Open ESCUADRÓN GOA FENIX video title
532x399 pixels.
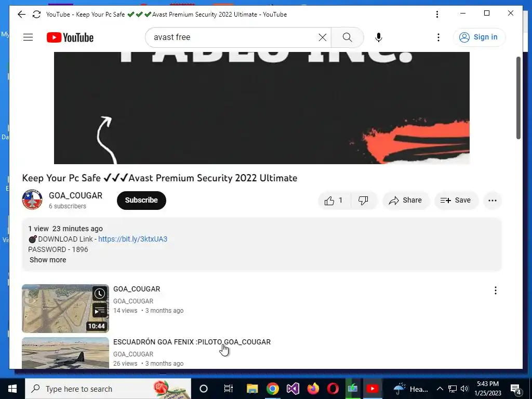(192, 342)
